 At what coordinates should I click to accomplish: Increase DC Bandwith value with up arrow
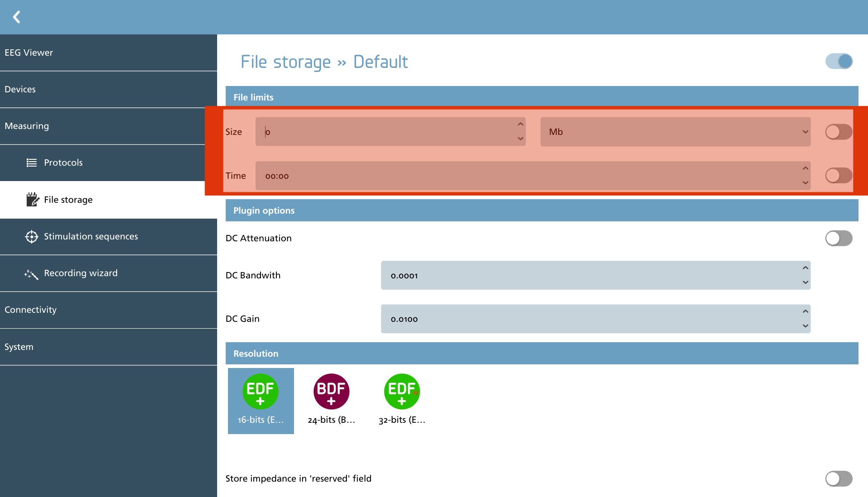tap(805, 268)
